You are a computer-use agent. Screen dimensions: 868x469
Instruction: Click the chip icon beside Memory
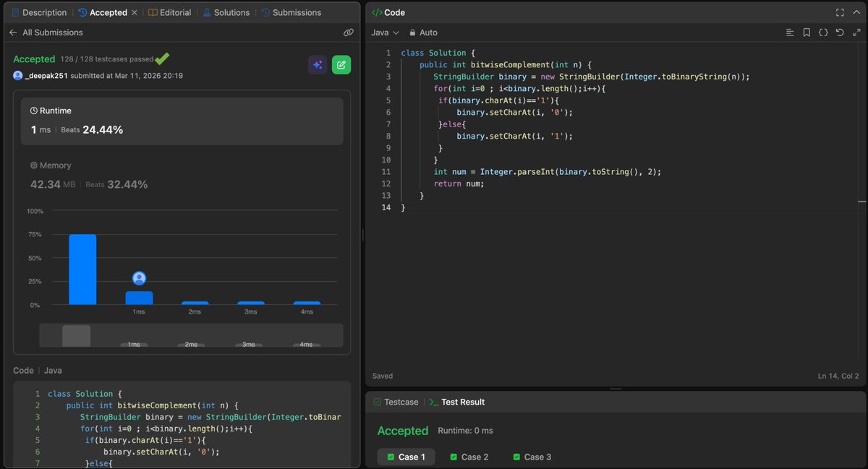pos(33,165)
